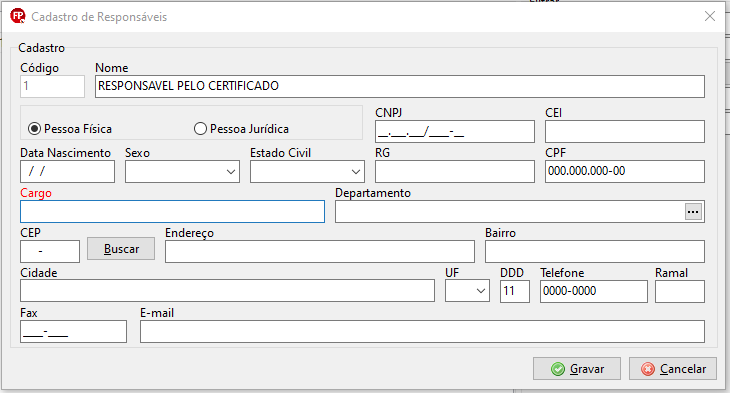Click inside the Nome text field
The image size is (730, 393).
(x=400, y=87)
